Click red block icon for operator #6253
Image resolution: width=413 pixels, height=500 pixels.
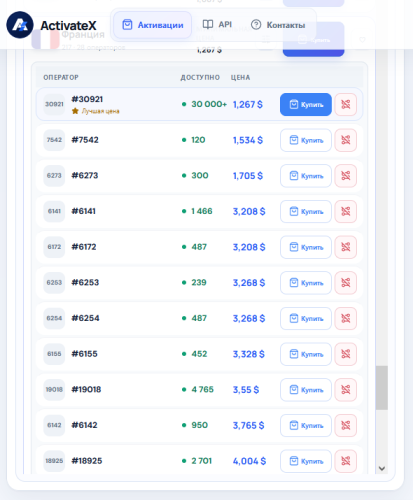346,283
